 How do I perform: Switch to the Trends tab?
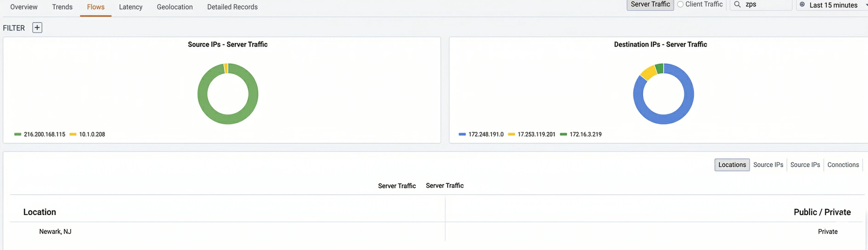[x=62, y=7]
